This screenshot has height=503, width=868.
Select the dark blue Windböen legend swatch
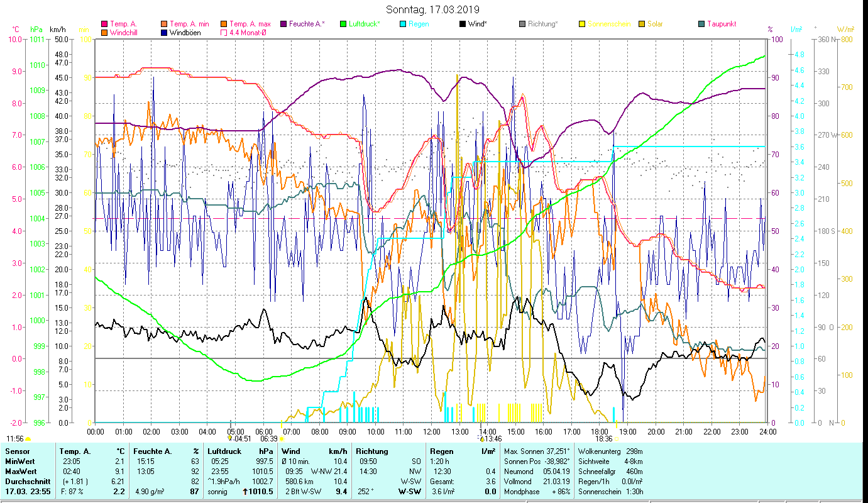(x=164, y=33)
